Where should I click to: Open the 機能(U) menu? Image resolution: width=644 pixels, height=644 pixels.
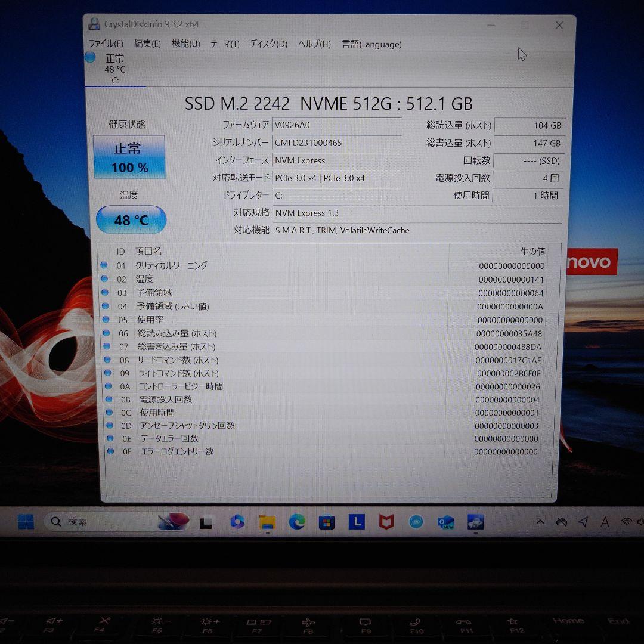tap(185, 44)
